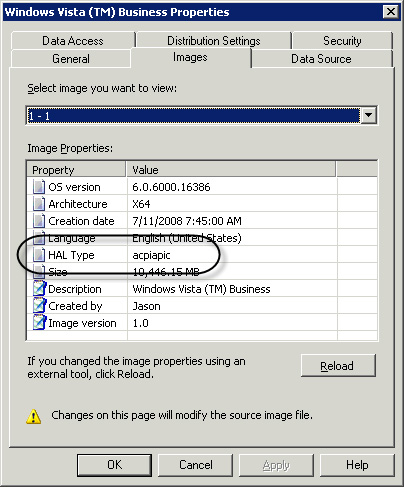
Task: Select the 'English (United States)' value
Action: pyautogui.click(x=187, y=238)
